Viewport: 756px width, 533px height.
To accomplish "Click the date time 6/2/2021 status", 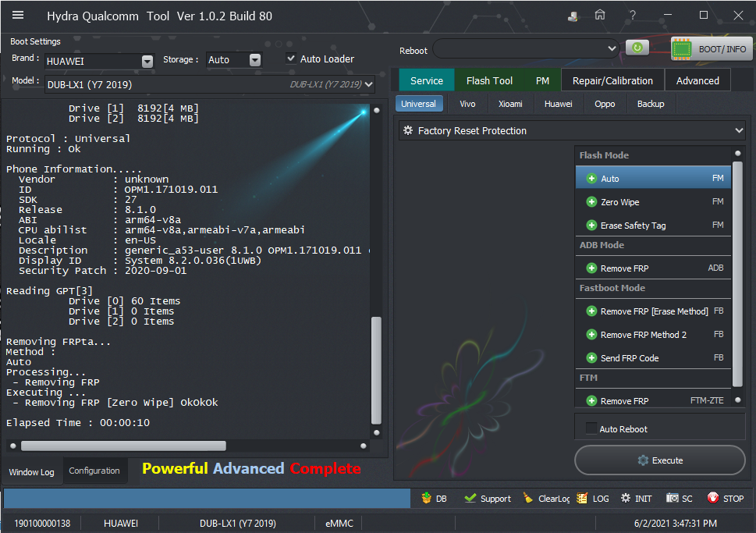I will click(675, 524).
